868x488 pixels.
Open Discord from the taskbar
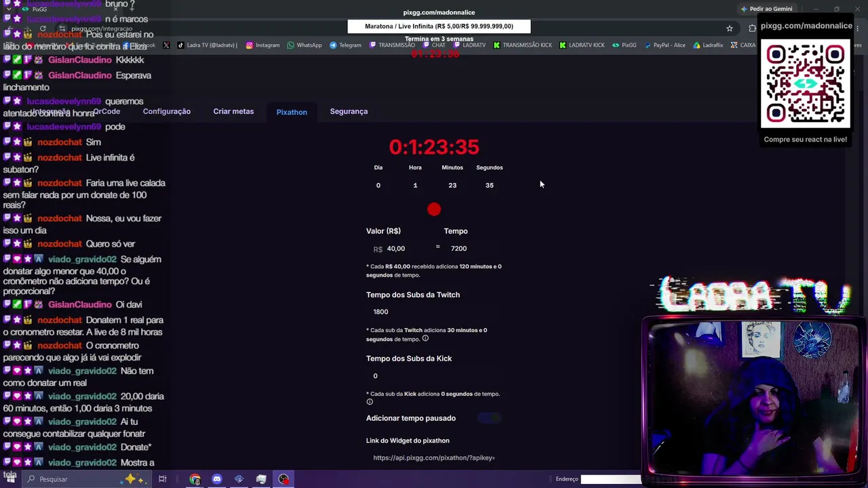coord(217,479)
